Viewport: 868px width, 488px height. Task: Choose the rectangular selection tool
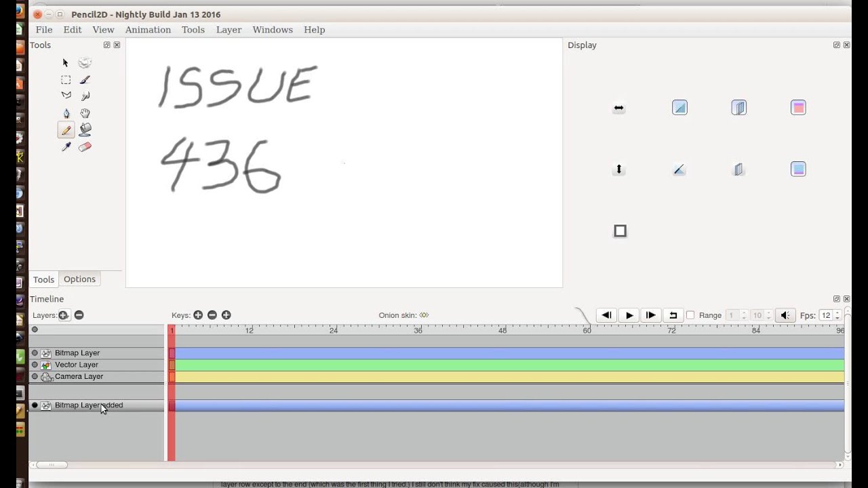coord(66,80)
